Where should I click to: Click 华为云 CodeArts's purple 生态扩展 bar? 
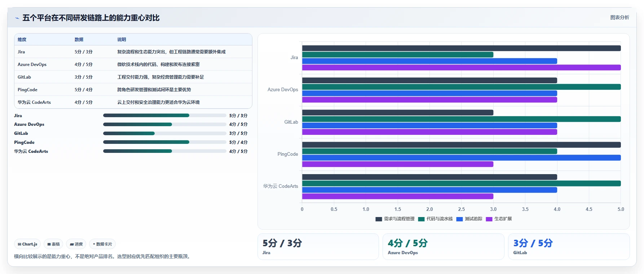(x=398, y=196)
